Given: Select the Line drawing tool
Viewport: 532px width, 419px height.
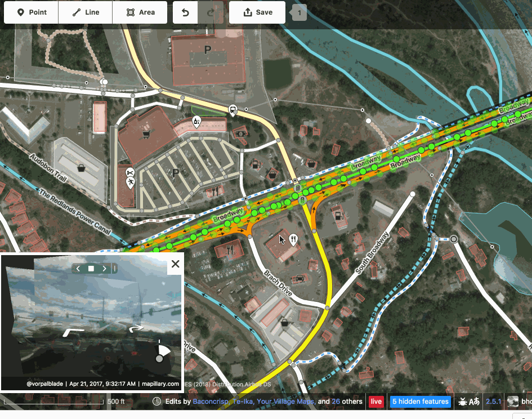Looking at the screenshot, I should pos(86,12).
